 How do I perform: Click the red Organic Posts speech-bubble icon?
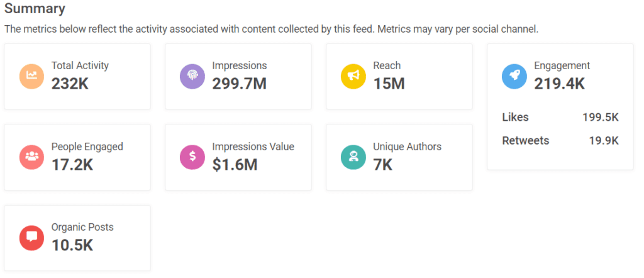tap(31, 238)
